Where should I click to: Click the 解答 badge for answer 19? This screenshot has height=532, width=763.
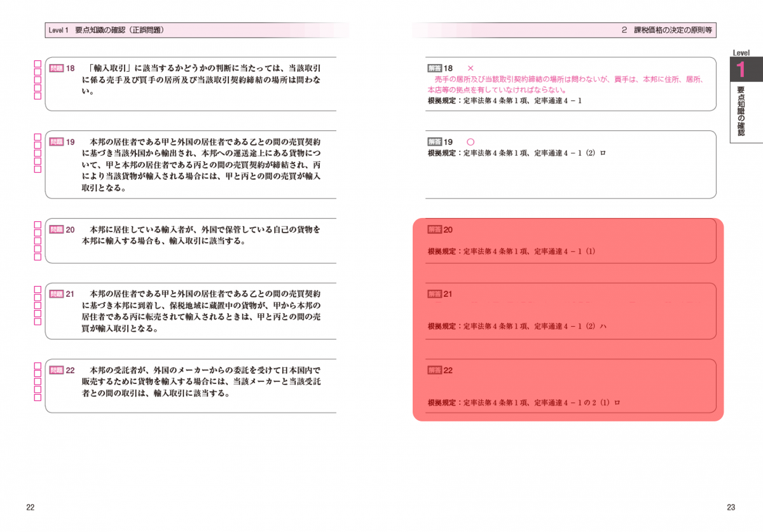coord(435,142)
